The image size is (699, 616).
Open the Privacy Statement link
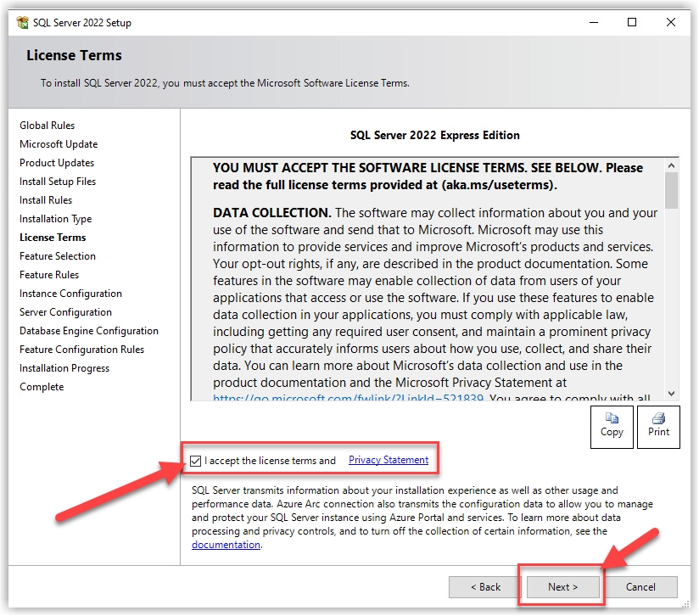click(x=389, y=460)
